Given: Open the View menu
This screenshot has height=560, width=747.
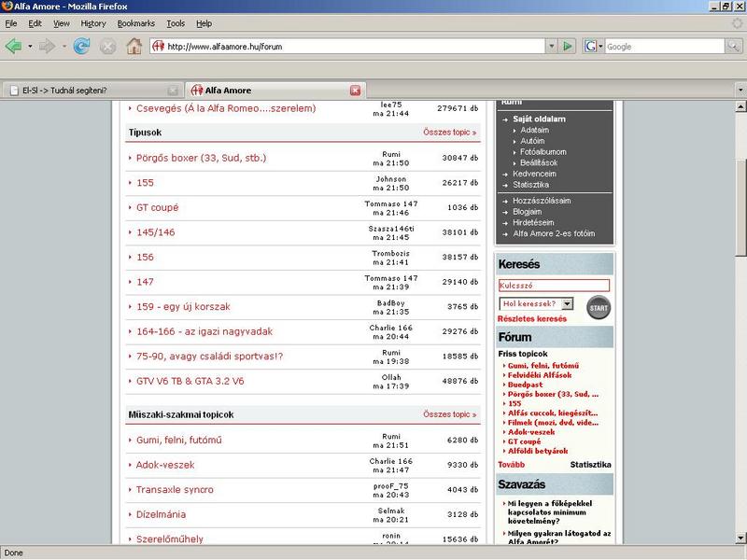Looking at the screenshot, I should pos(61,23).
